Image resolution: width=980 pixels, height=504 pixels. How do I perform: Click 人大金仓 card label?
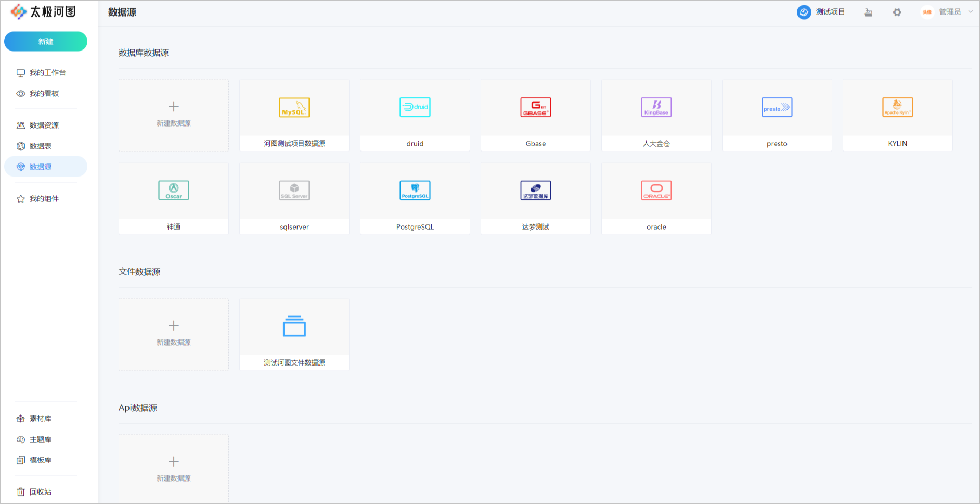tap(656, 144)
